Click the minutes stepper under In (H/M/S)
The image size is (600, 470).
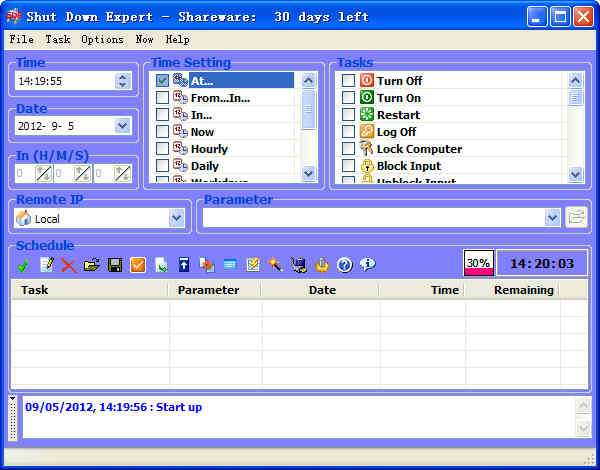[83, 174]
